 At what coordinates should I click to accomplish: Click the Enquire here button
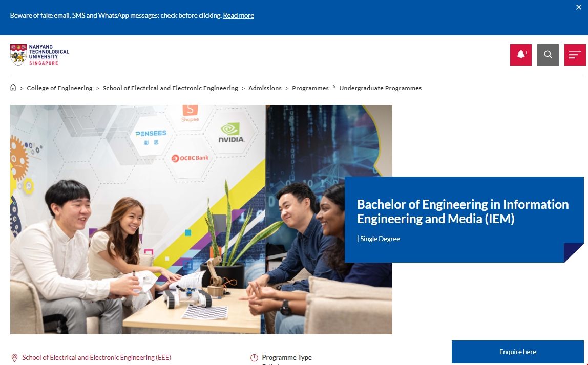(517, 352)
